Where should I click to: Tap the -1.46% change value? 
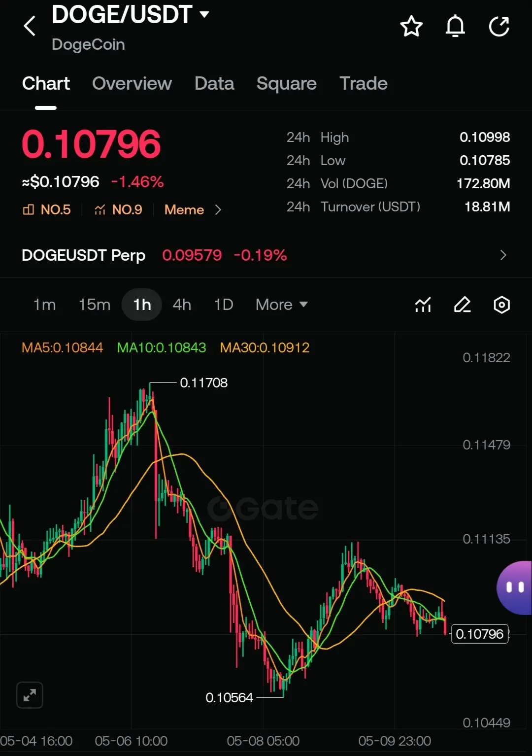point(137,182)
